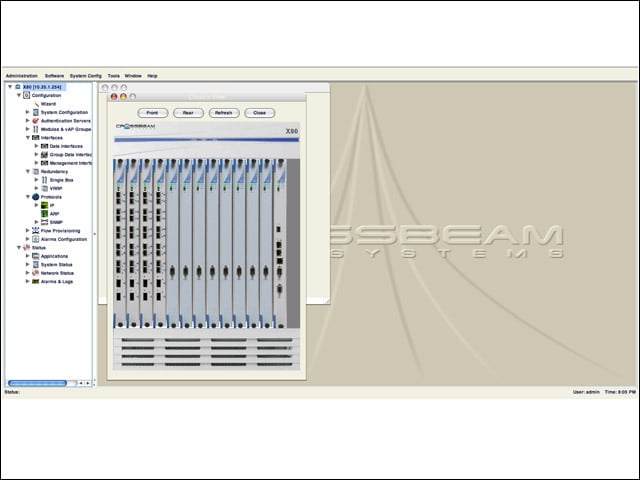Collapse the X80 root tree node

click(x=10, y=87)
